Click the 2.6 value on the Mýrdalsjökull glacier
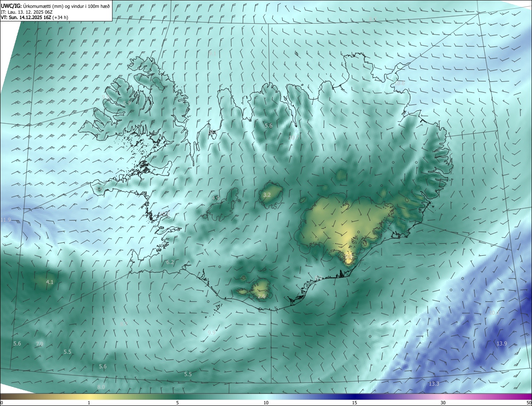Viewport: 532px width, 406px height. tap(261, 296)
